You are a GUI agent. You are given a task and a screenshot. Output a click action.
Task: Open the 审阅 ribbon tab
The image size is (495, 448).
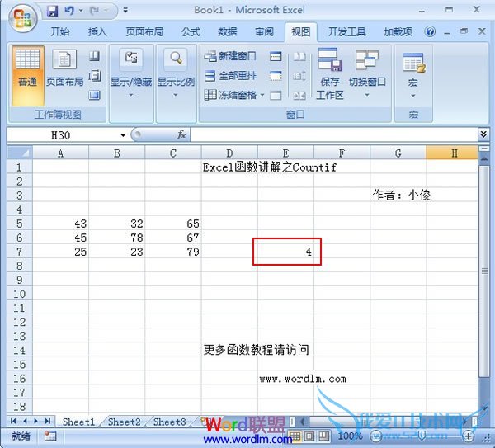pos(264,32)
